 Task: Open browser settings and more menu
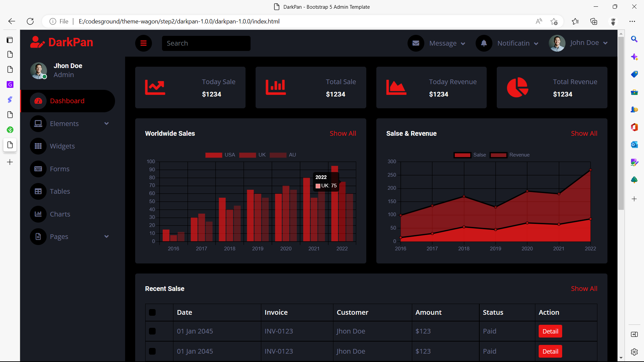(x=632, y=21)
